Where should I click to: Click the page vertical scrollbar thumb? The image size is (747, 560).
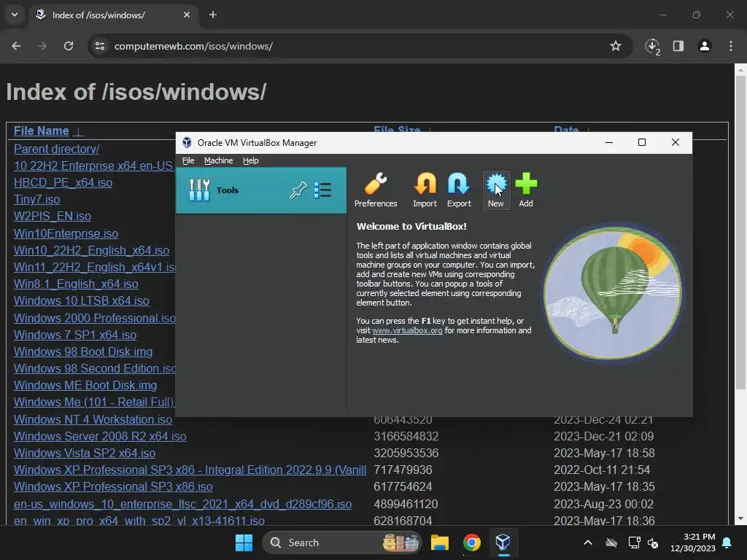(740, 233)
